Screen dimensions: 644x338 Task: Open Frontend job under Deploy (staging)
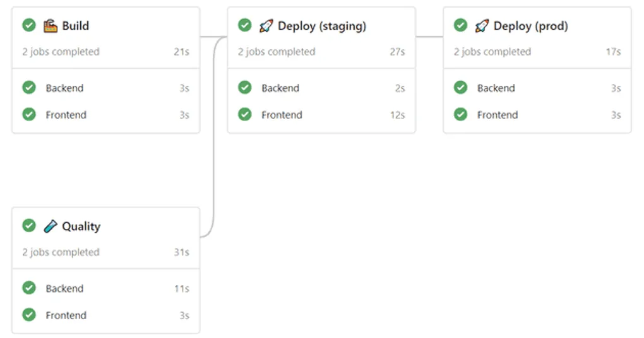pyautogui.click(x=321, y=114)
